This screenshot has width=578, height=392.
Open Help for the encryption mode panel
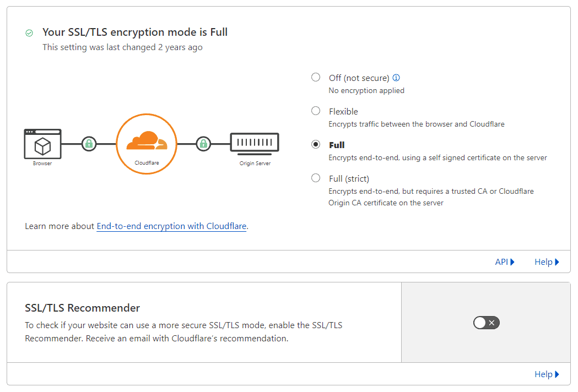click(x=543, y=262)
